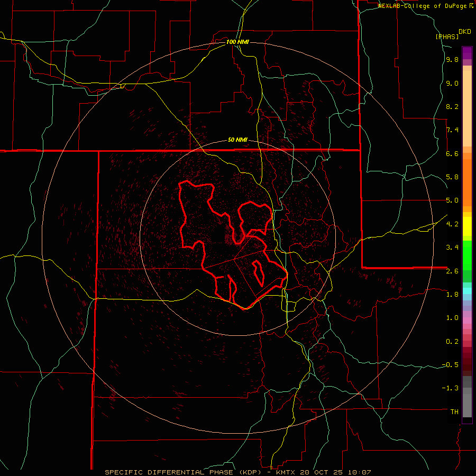Click the -0.5 value on the scale
Viewport: 476px width, 476px height.
coord(450,365)
